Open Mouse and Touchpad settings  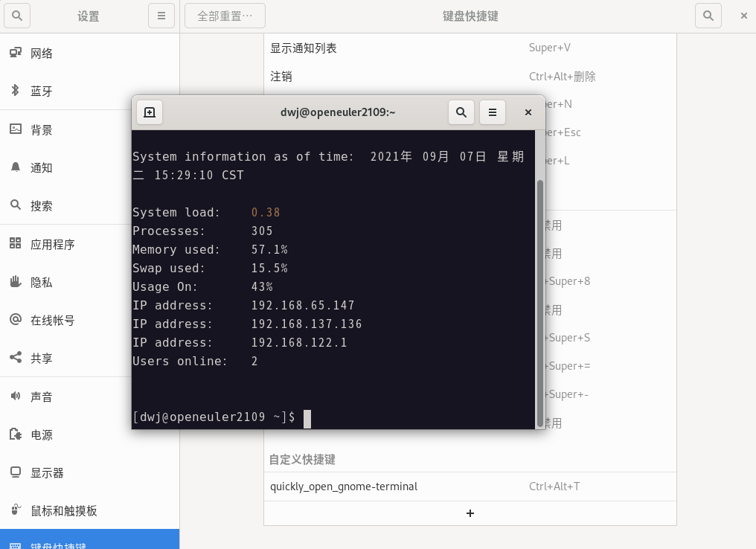coord(63,510)
